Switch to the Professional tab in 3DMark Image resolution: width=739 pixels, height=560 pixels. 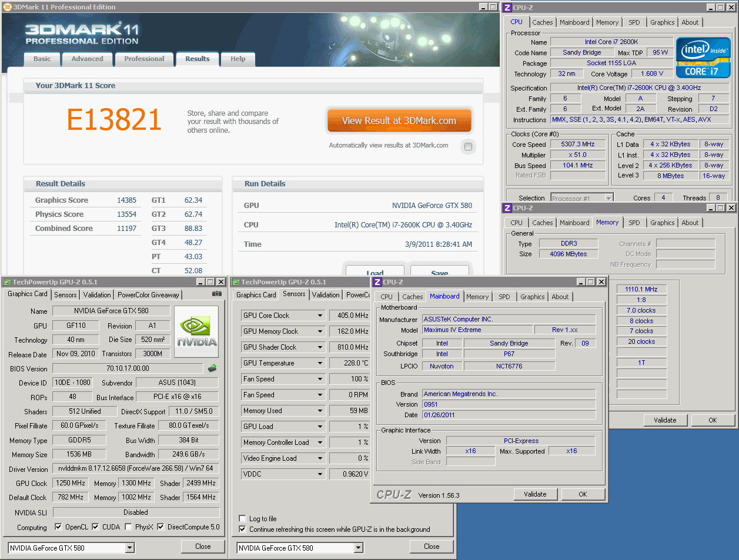point(144,59)
